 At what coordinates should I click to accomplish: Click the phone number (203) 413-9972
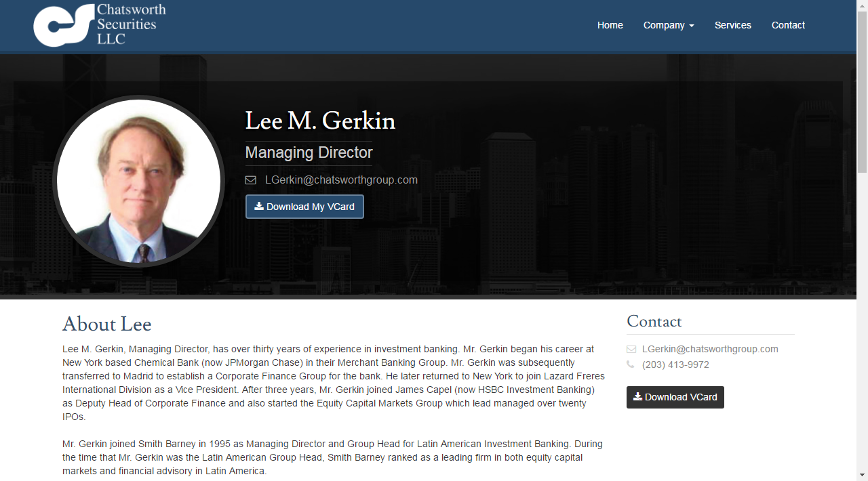675,364
